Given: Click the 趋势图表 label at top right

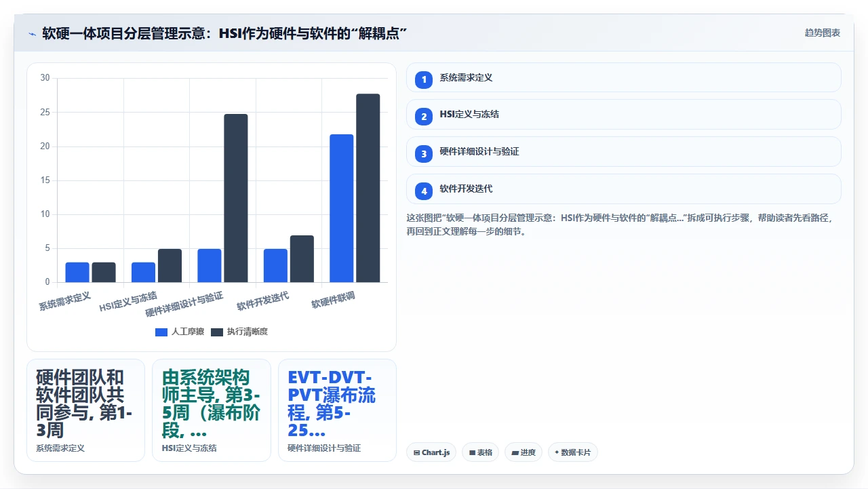Looking at the screenshot, I should pos(823,33).
